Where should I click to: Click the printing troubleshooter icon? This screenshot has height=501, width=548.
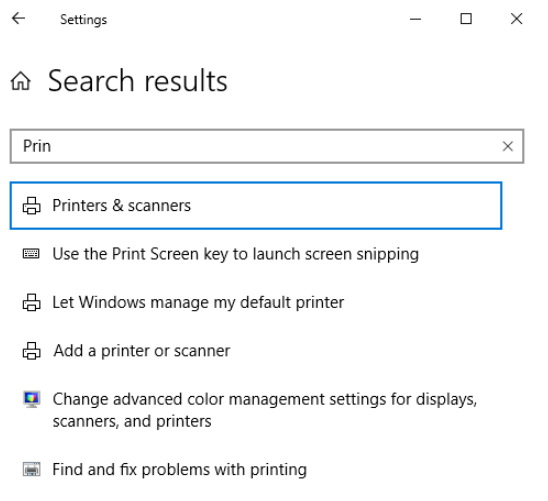coord(32,469)
